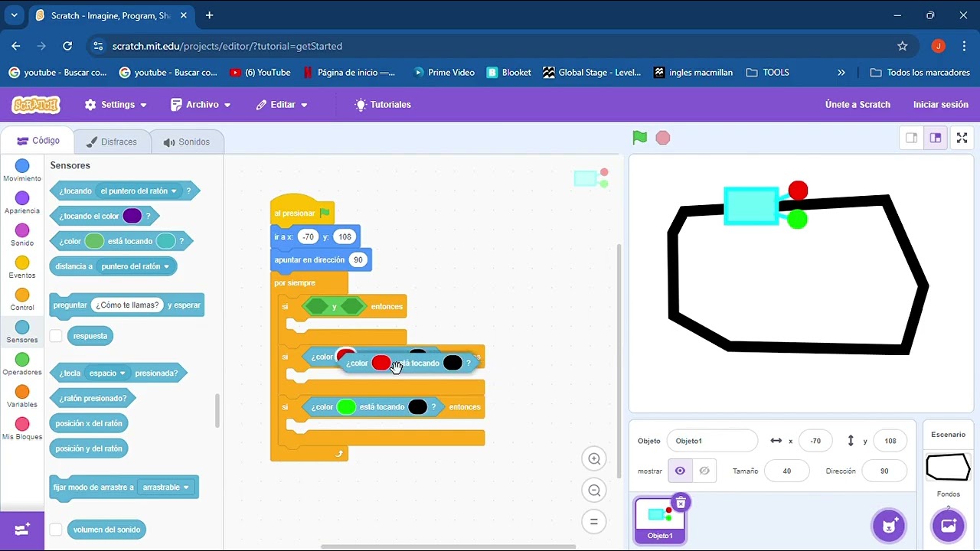The width and height of the screenshot is (980, 551).
Task: Click the green flag to run
Action: click(640, 138)
